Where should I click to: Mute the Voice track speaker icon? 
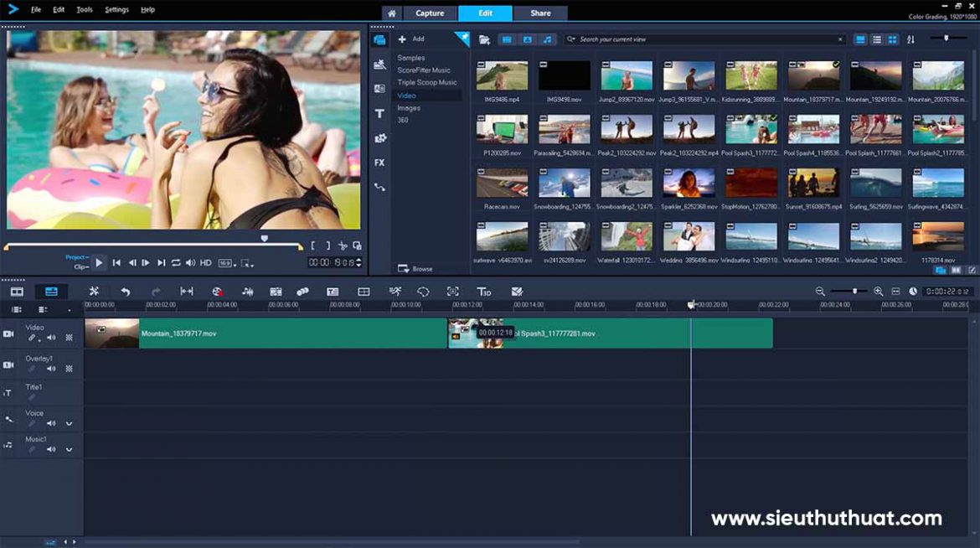coord(51,423)
